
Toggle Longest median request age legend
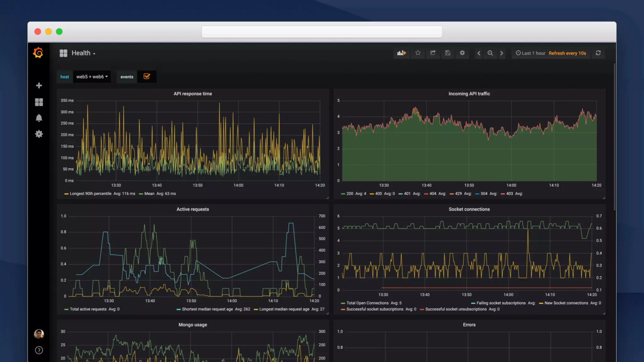coord(284,309)
